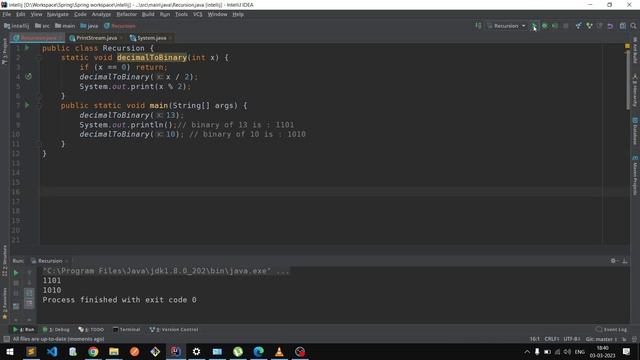Screen dimensions: 640x360
Task: Open the Structure side tool window tab
Action: (x=4, y=261)
